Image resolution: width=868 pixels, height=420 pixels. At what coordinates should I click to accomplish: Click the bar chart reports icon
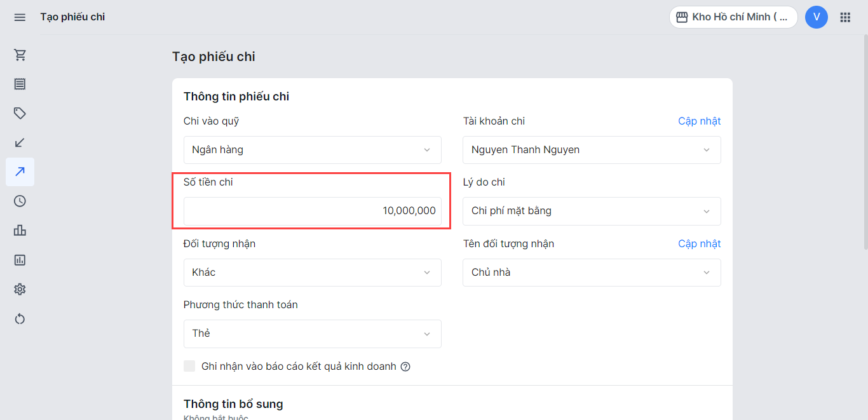pos(20,230)
